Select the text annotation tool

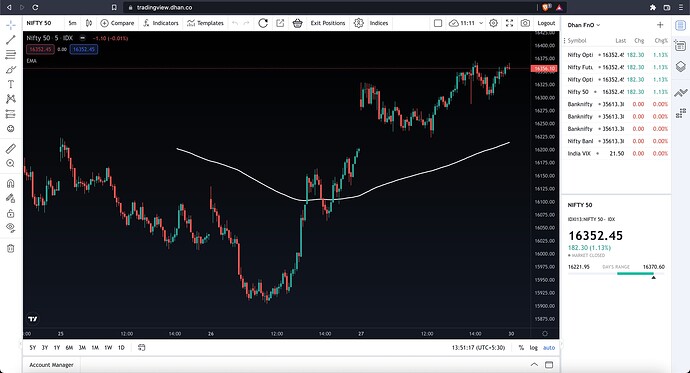pyautogui.click(x=11, y=84)
